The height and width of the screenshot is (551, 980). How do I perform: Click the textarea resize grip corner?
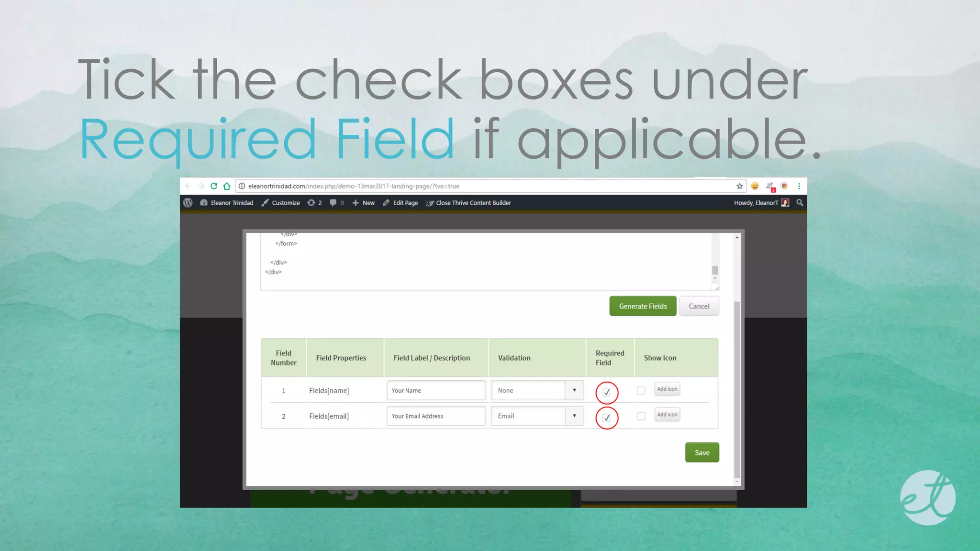(x=716, y=287)
